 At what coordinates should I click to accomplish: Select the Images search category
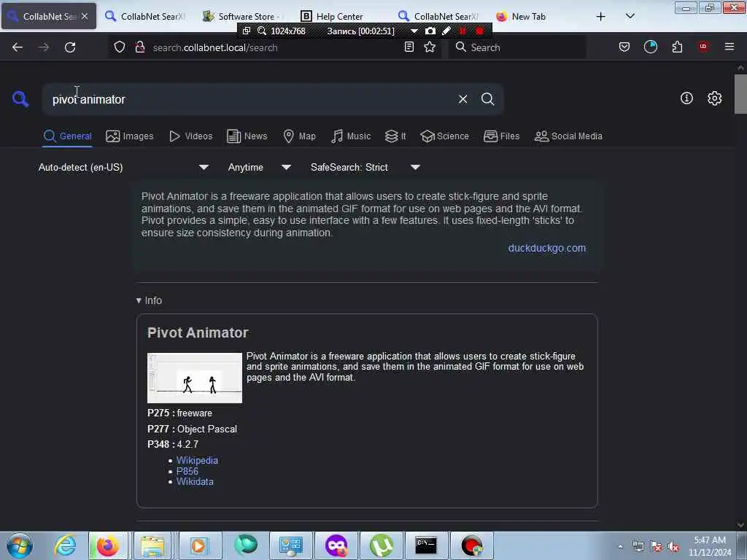[x=130, y=136]
